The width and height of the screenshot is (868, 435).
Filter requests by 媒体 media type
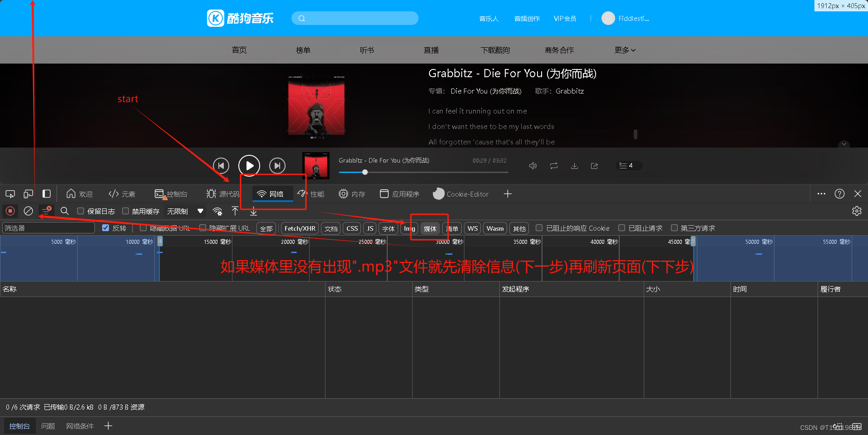click(430, 228)
